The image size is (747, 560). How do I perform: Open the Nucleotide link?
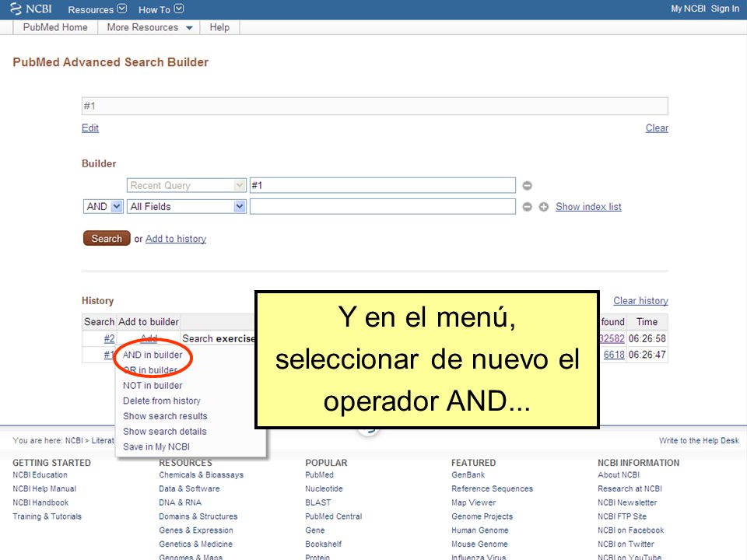point(324,488)
